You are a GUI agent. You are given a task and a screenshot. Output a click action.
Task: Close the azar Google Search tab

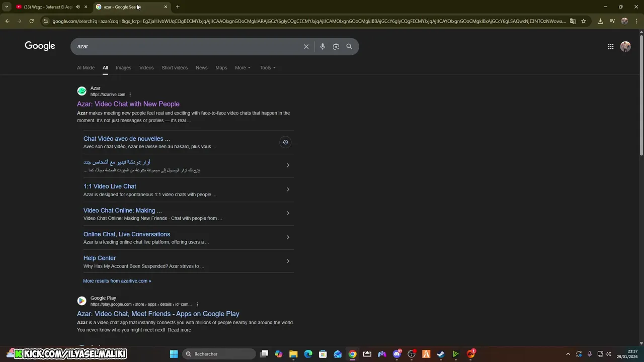tap(166, 7)
